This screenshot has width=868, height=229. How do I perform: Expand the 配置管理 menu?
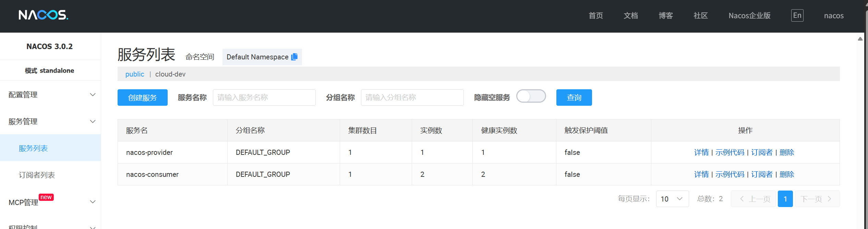50,95
